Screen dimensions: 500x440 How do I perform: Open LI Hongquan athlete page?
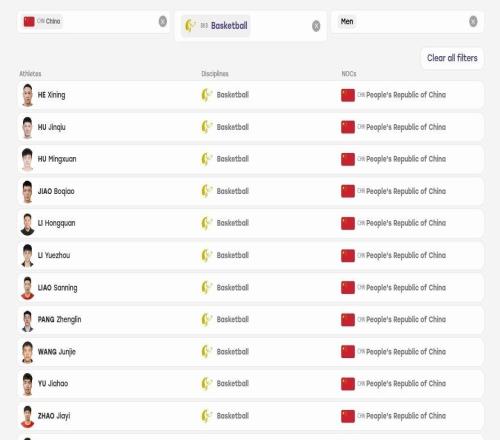tap(56, 223)
